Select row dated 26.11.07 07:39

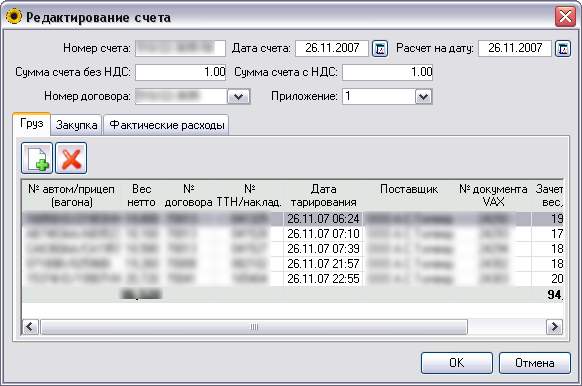click(293, 249)
